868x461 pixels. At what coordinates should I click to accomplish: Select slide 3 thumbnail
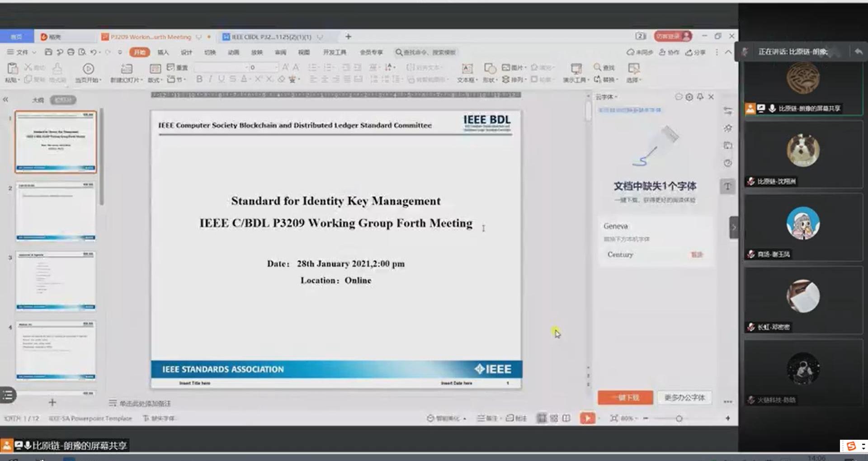(56, 280)
